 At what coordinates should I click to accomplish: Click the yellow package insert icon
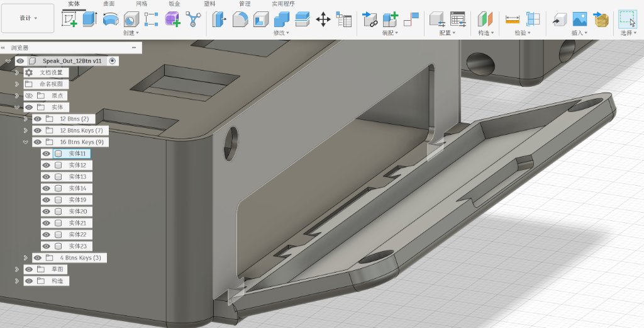coord(601,19)
